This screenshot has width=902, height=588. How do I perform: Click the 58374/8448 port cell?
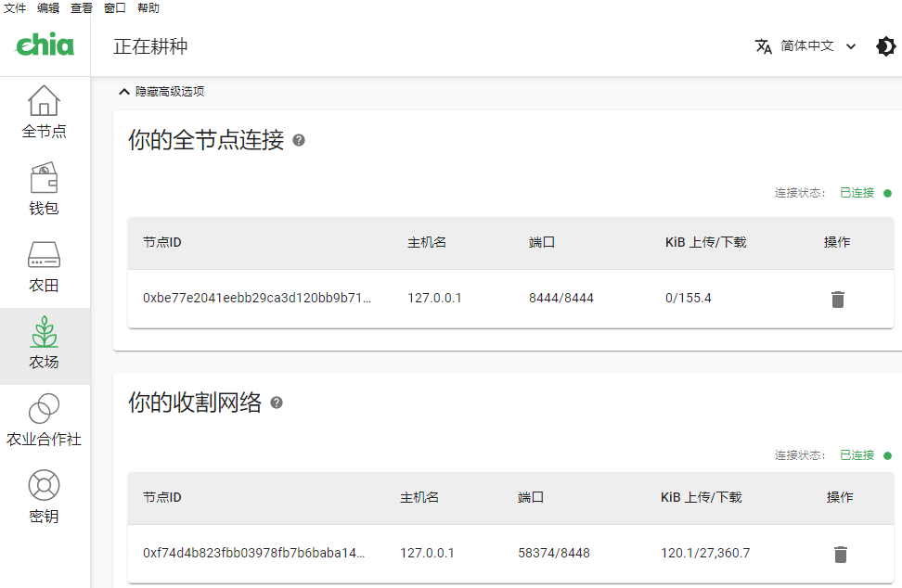(553, 553)
